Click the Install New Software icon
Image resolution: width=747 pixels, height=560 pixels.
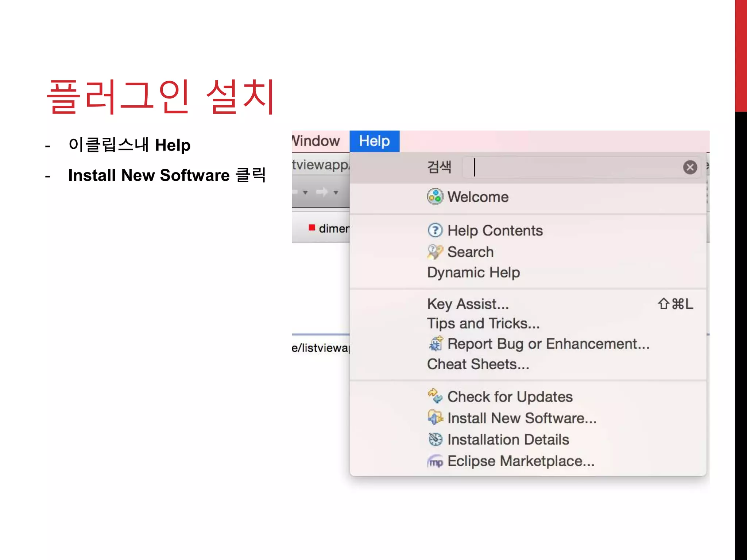(x=435, y=417)
